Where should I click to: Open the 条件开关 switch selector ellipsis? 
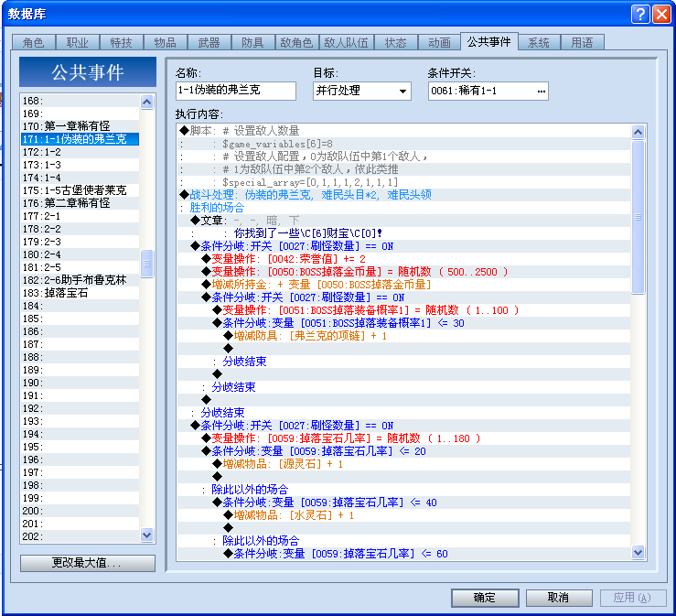[x=541, y=91]
